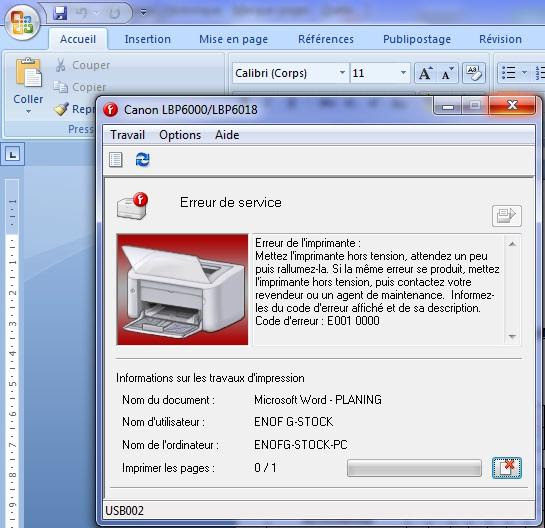Copy selection with Copier
This screenshot has width=545, height=528.
[80, 87]
